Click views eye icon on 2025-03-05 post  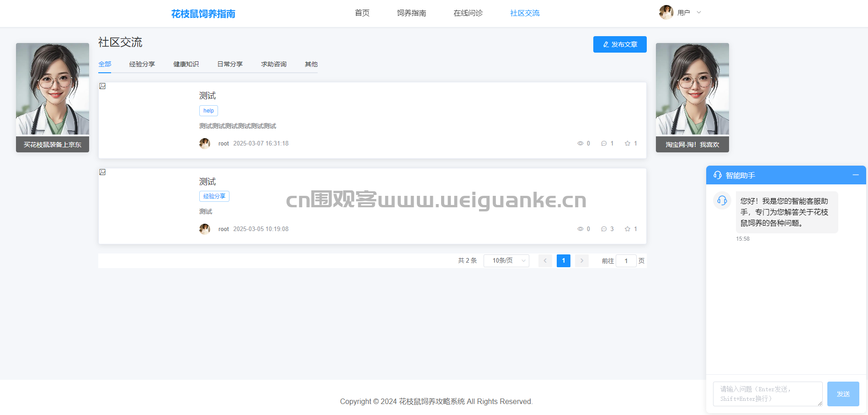(x=580, y=229)
